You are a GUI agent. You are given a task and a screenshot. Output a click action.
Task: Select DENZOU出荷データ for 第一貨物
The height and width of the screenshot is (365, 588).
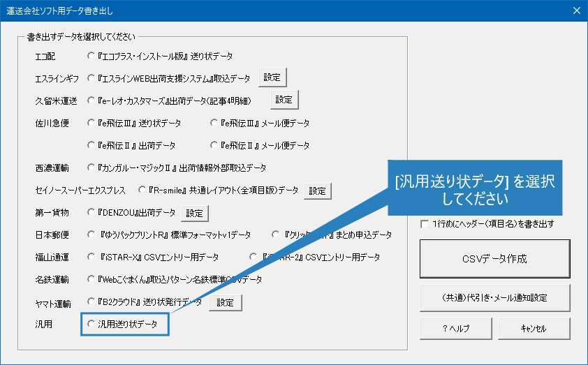tap(91, 212)
